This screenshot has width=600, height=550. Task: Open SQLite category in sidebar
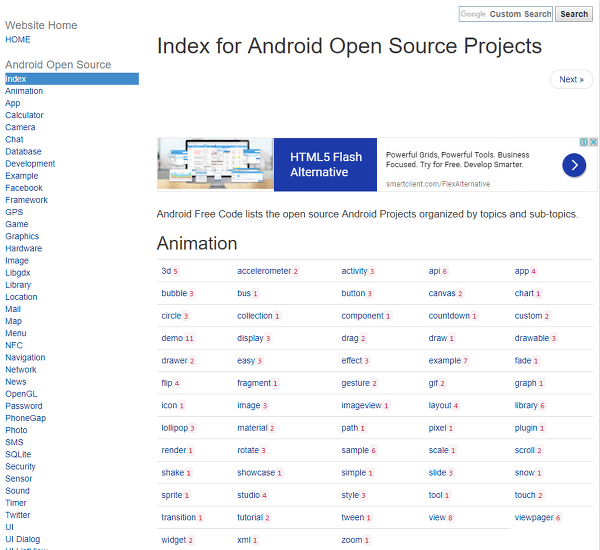18,454
